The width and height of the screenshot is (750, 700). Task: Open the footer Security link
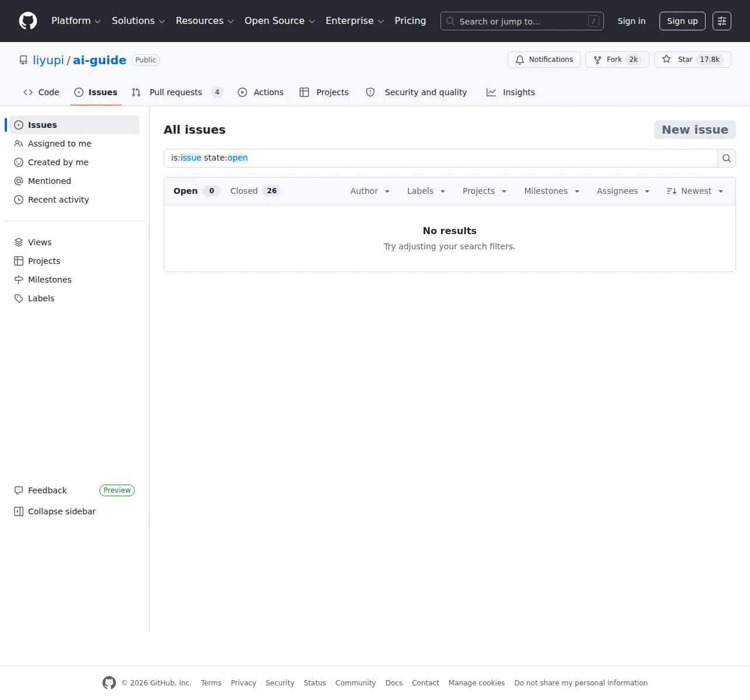coord(280,682)
